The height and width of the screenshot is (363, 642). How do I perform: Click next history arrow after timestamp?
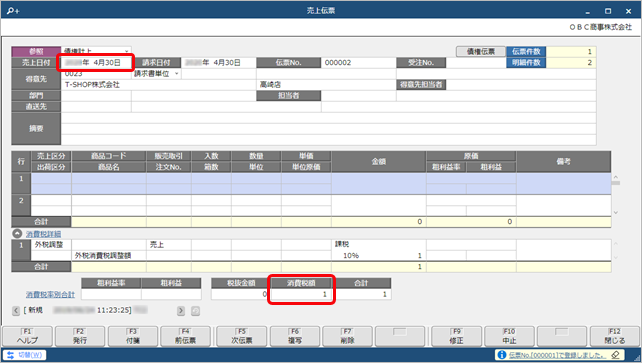[x=181, y=311]
